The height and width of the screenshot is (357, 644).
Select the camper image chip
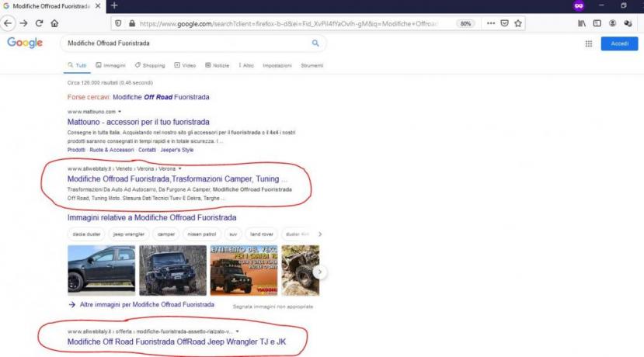coord(166,234)
